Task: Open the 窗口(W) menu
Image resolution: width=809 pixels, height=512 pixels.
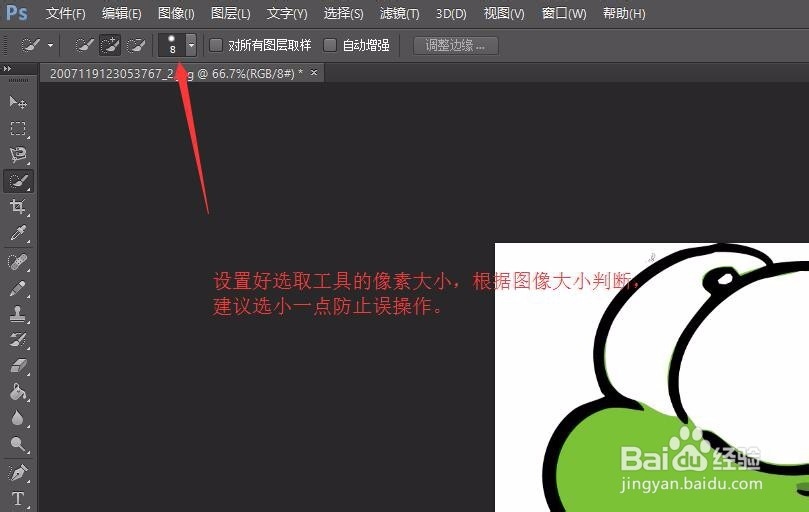Action: point(564,13)
